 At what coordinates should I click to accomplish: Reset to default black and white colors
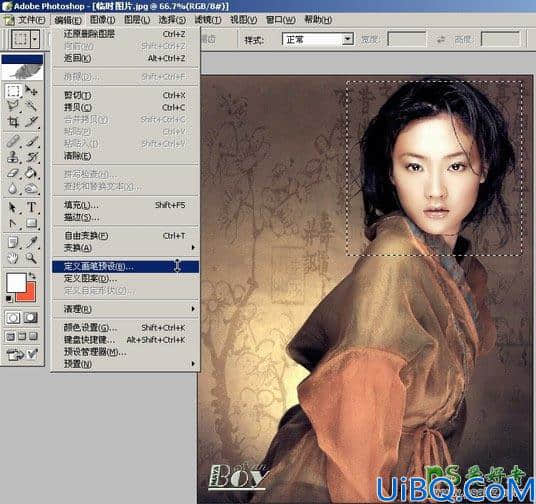[9, 300]
